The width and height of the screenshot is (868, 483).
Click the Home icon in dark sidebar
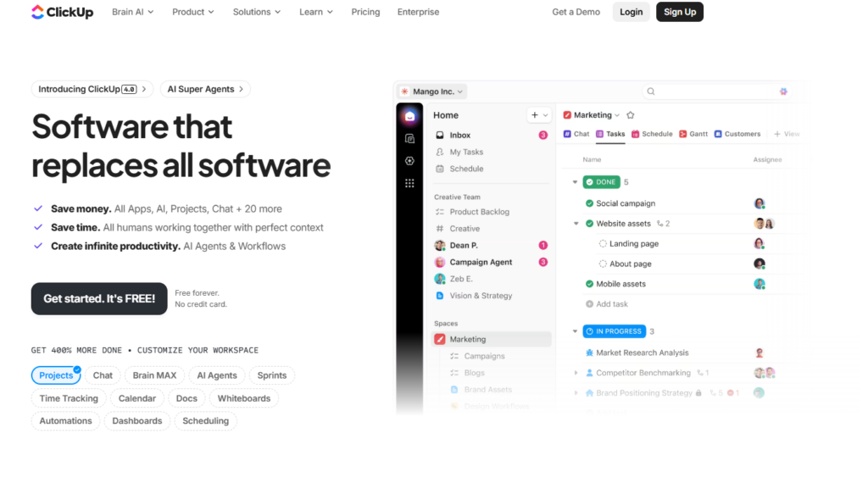[409, 116]
